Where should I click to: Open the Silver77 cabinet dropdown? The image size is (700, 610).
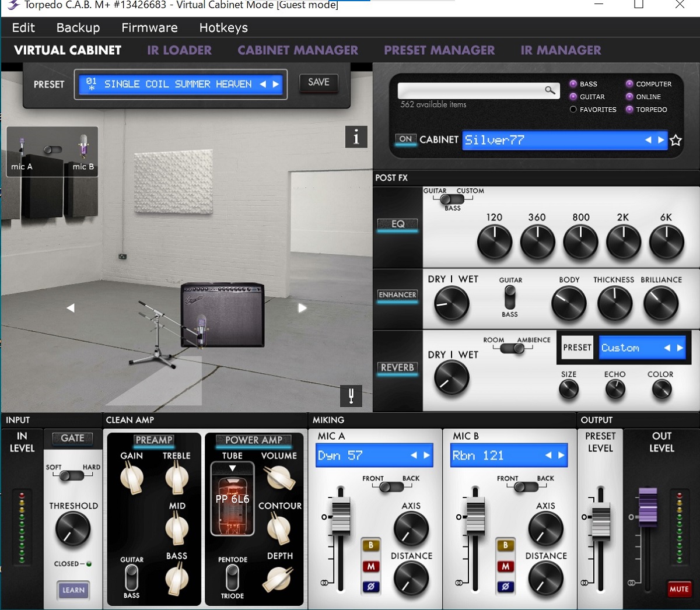565,140
